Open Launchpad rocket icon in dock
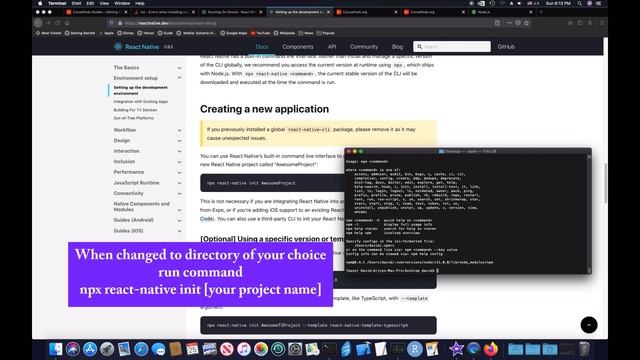This screenshot has width=640, height=360. [x=107, y=349]
